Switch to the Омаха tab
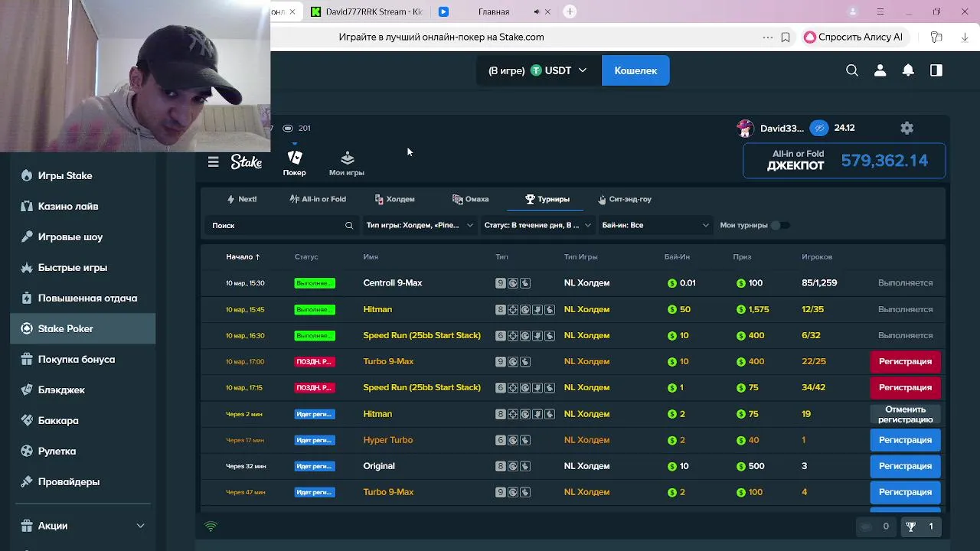 pos(471,199)
